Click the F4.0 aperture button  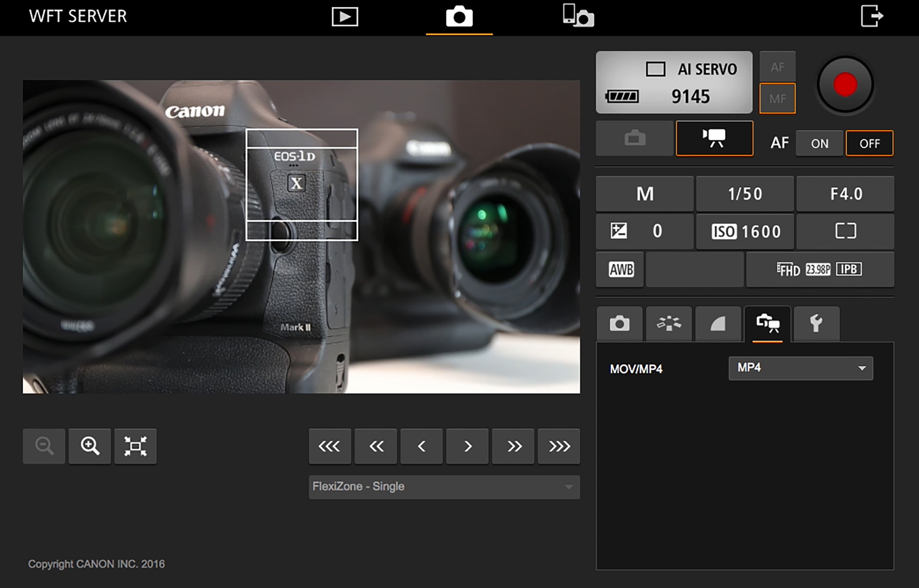[845, 194]
